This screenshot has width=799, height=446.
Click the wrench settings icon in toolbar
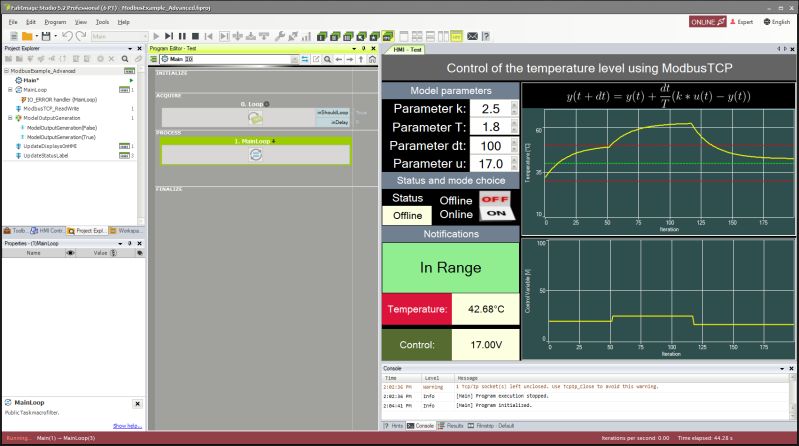[279, 36]
